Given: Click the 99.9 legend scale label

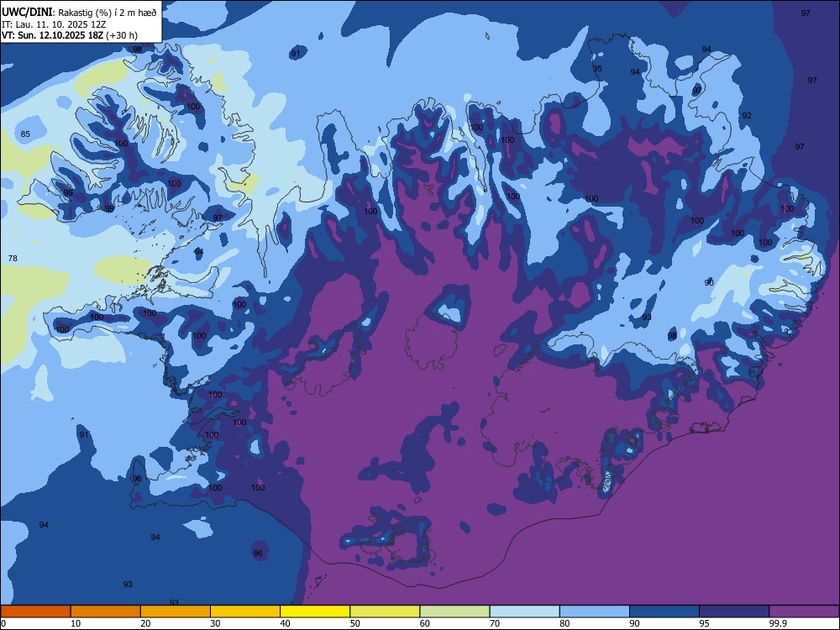Looking at the screenshot, I should pos(778,623).
